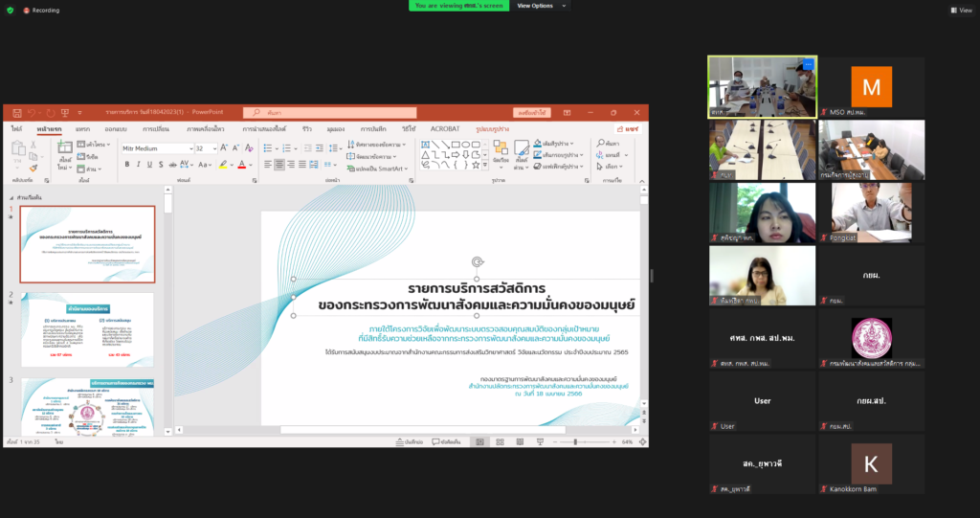The image size is (980, 518).
Task: Toggle Italic formatting
Action: [138, 165]
